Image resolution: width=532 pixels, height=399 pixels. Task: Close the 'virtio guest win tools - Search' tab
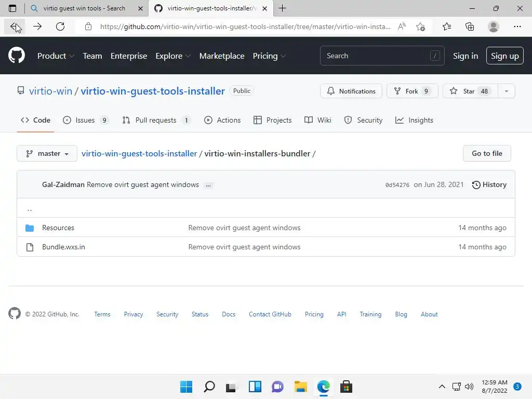140,8
